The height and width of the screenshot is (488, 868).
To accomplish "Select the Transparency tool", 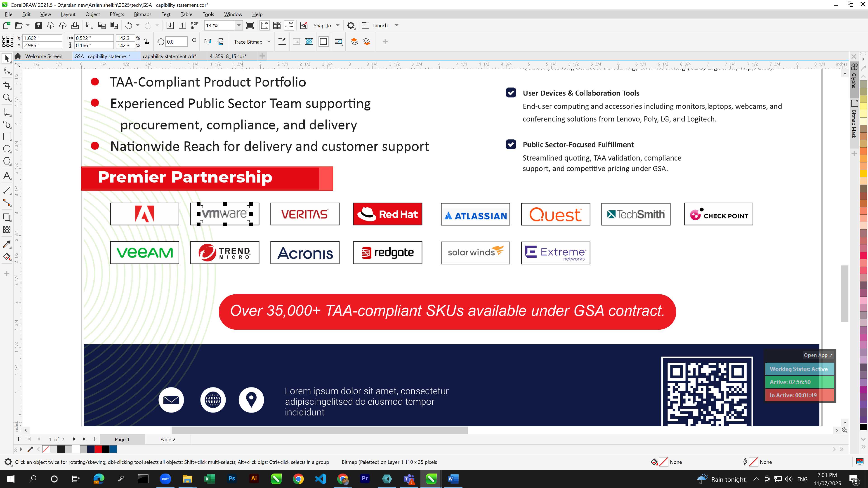I will [x=7, y=230].
